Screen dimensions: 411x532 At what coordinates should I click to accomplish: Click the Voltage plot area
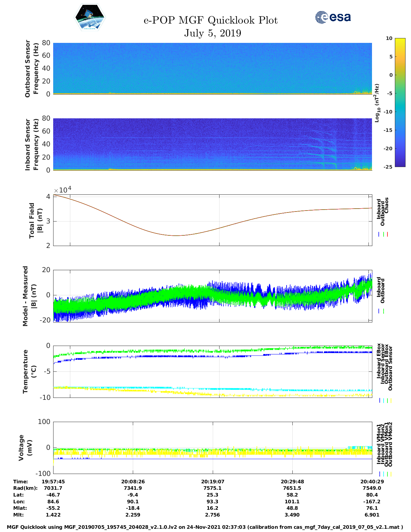coord(212,448)
